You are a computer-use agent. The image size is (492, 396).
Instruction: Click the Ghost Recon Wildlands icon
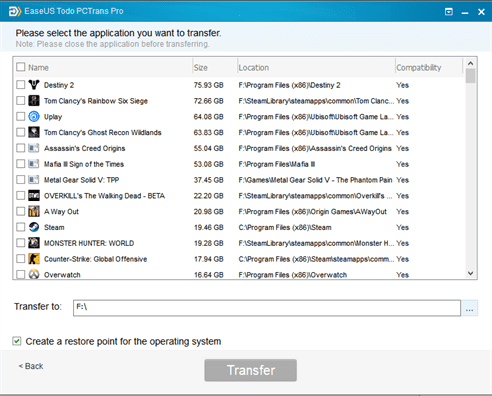[34, 132]
